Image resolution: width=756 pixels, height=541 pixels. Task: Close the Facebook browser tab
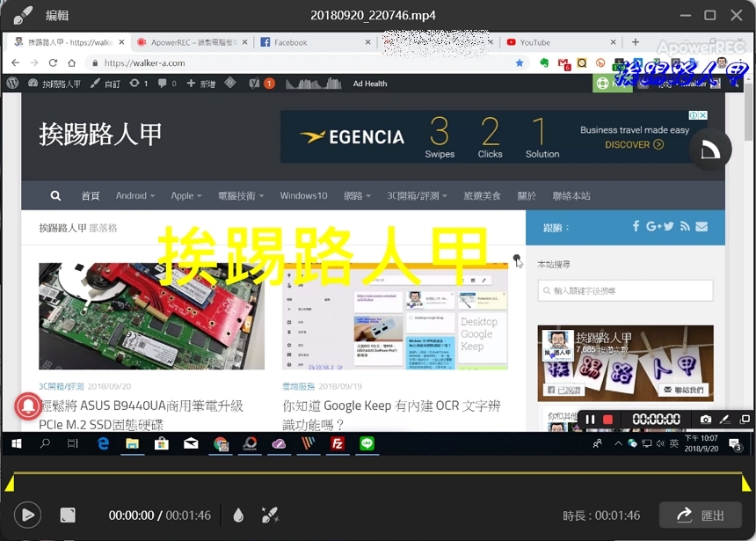pyautogui.click(x=367, y=42)
